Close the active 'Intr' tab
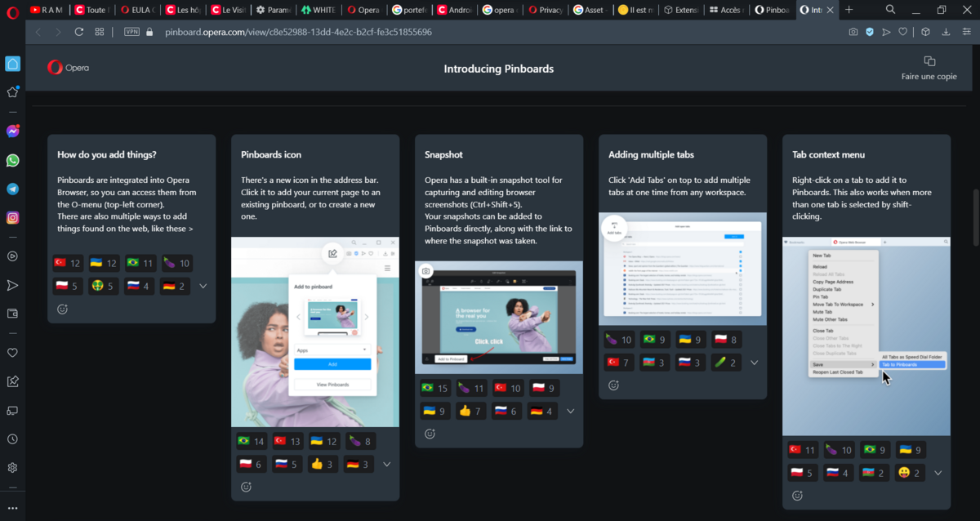 830,10
